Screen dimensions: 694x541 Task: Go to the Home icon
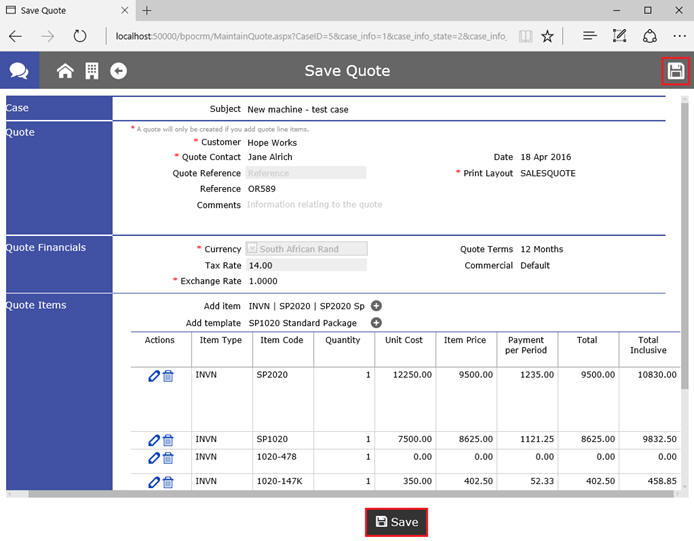pyautogui.click(x=65, y=71)
